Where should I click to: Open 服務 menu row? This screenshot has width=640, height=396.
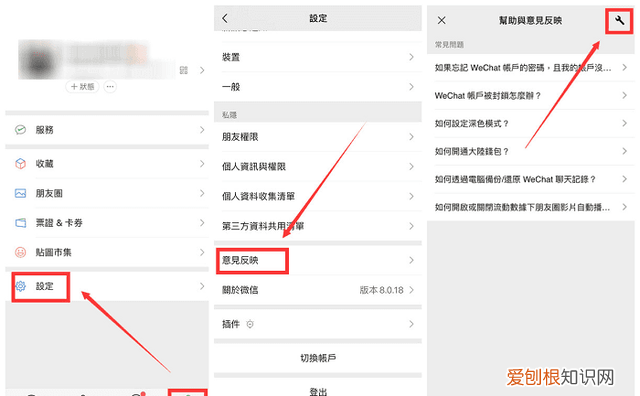(x=107, y=130)
